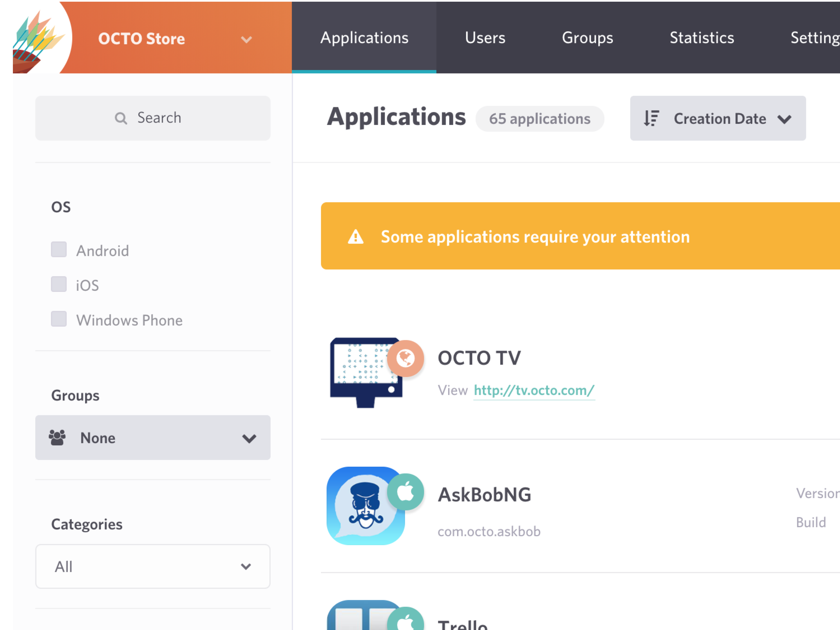Select the com.octo.askbob bundle identifier
The height and width of the screenshot is (630, 840).
(x=489, y=531)
